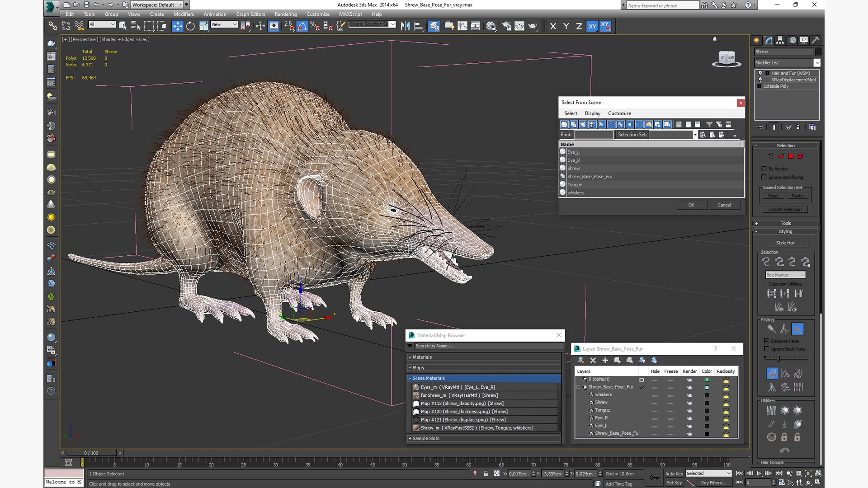Click the time slider showing 0 / 100

91,453
